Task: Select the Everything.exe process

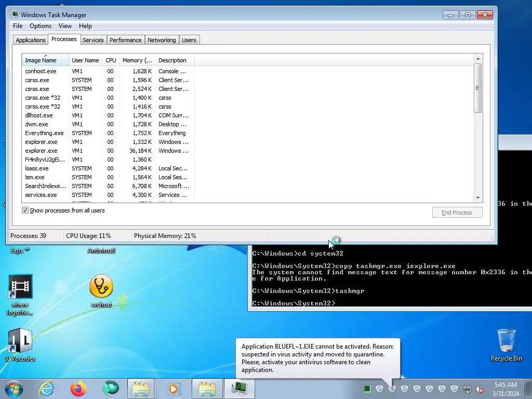Action: [x=108, y=133]
